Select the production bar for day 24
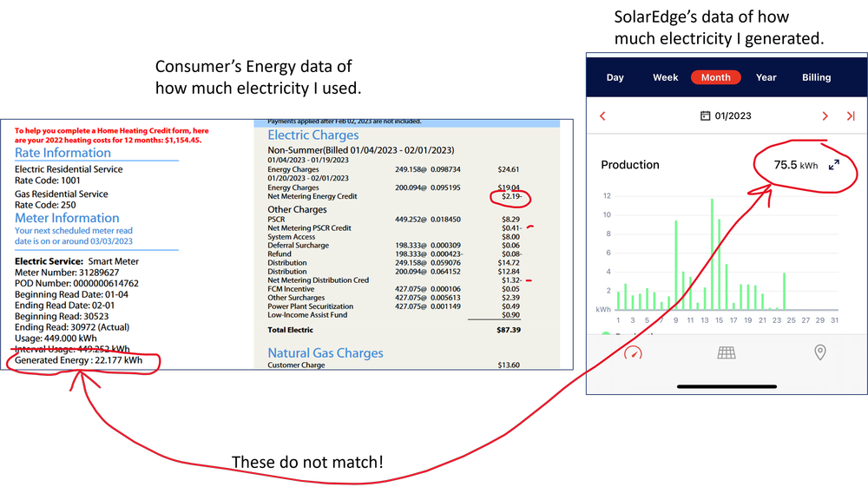Viewport: 868px width, 487px height. 784,291
